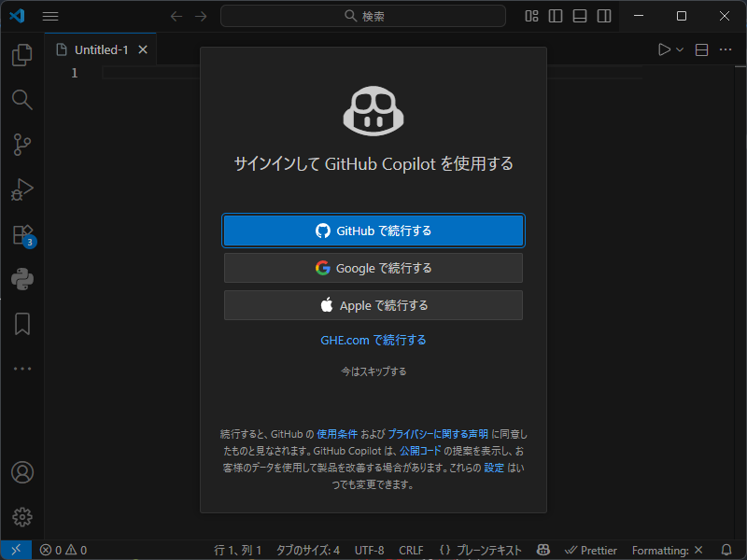
Task: Open the Accounts menu icon
Action: [x=21, y=472]
